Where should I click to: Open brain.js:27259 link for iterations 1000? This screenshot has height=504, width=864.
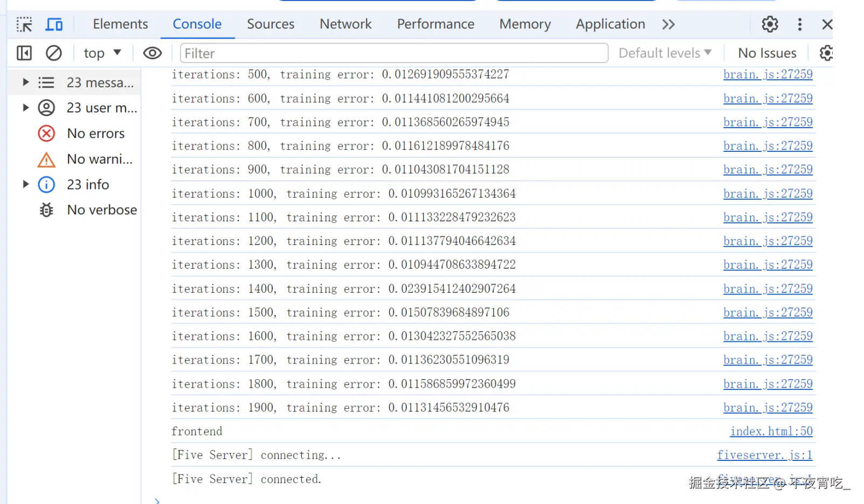768,194
